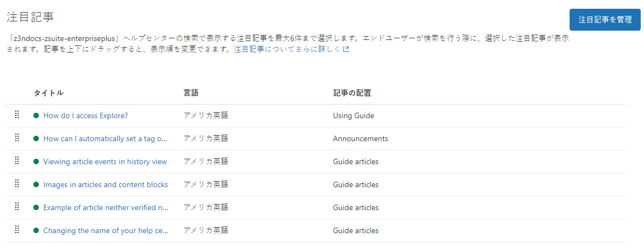Open the 注目記事についてさらに詳しく link

288,49
